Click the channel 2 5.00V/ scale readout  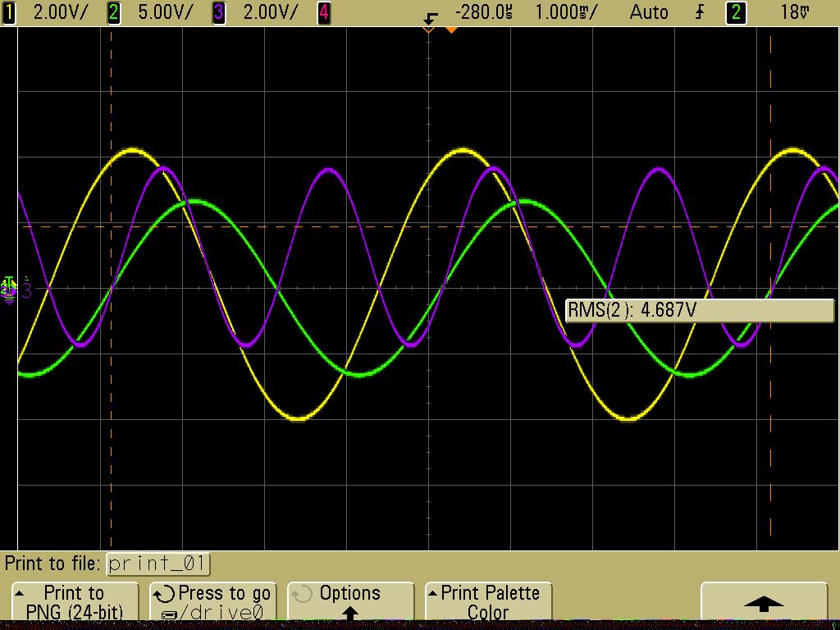[165, 12]
